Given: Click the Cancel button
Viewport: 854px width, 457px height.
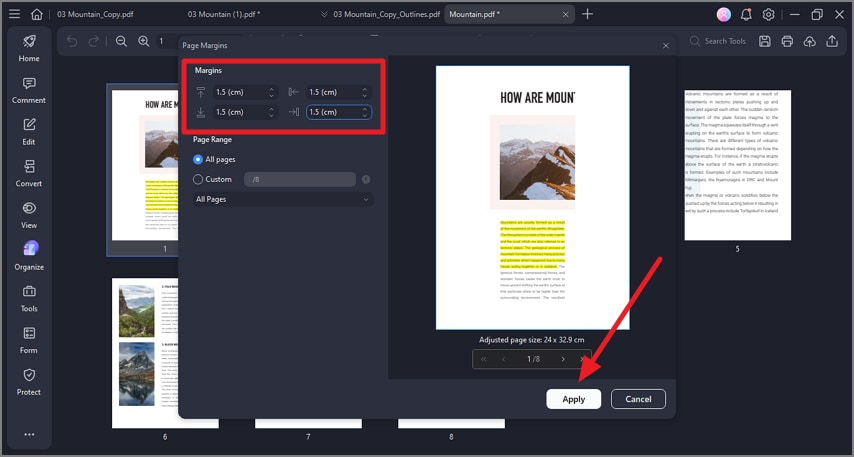Looking at the screenshot, I should [x=638, y=399].
